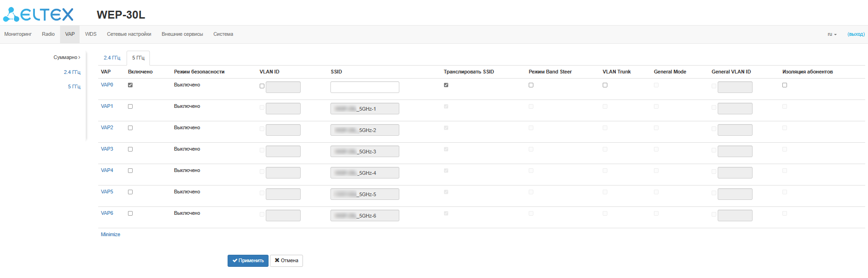Uncheck VAP0 broadcast SSID checkbox
Screen dimensions: 868x278
click(x=446, y=85)
